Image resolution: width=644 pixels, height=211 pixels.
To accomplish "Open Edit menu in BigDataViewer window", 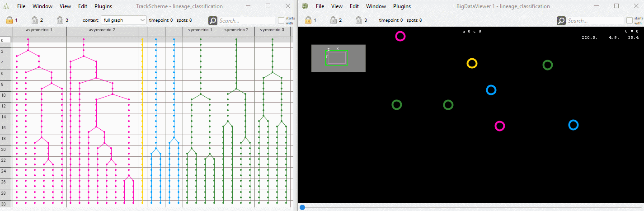I will coord(354,6).
